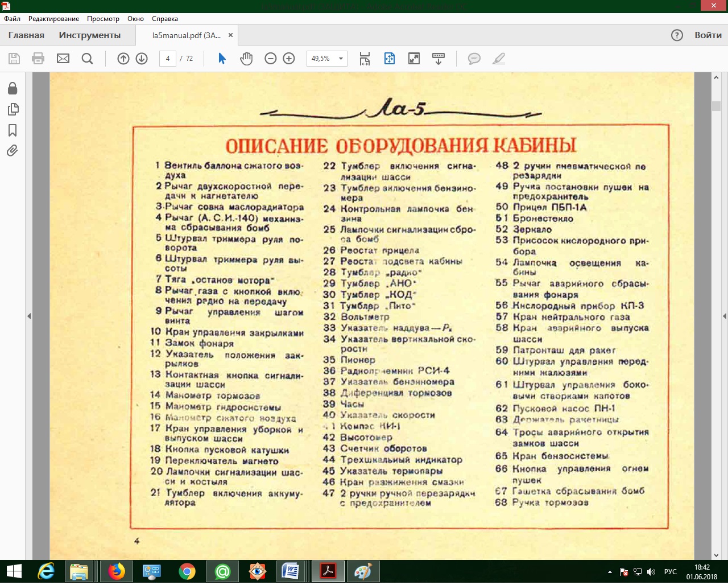Image resolution: width=728 pixels, height=585 pixels.
Task: Zoom in with the plus icon
Action: click(289, 59)
